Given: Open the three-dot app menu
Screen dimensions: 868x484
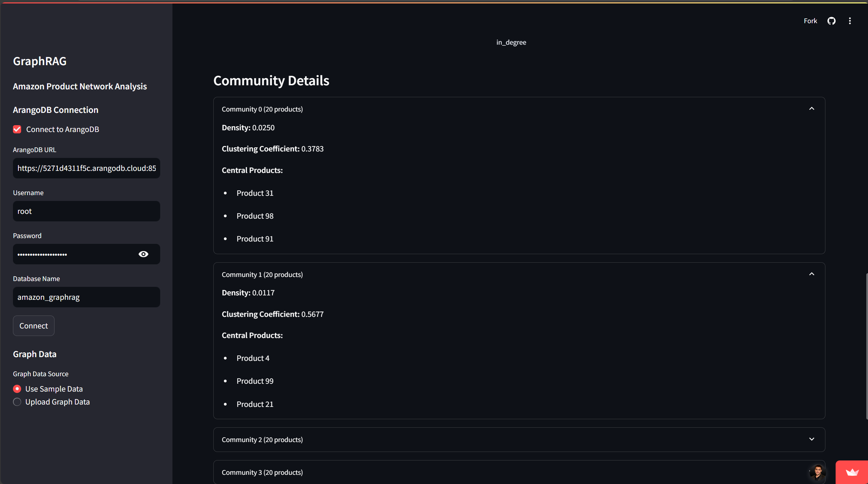Looking at the screenshot, I should coord(850,21).
